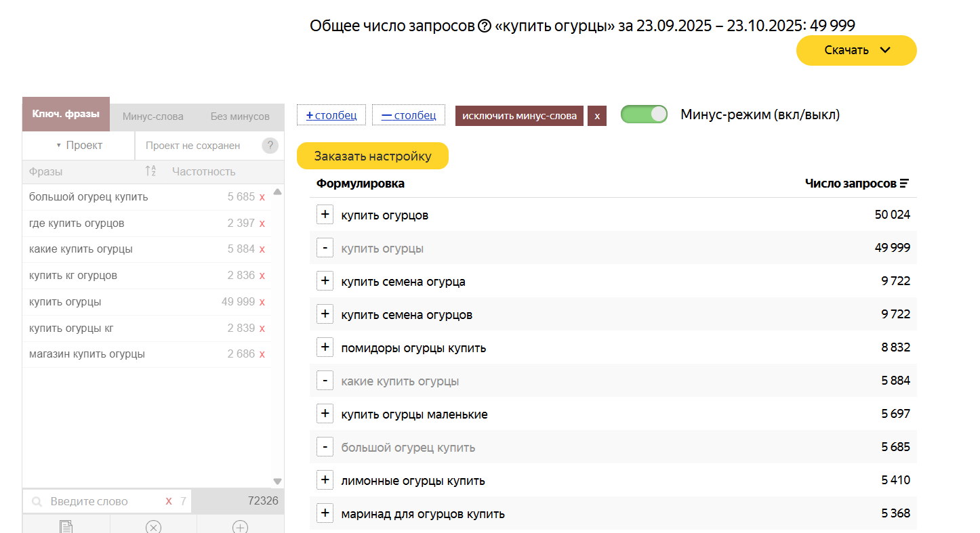Click the circled plus icon at panel bottom

(240, 528)
